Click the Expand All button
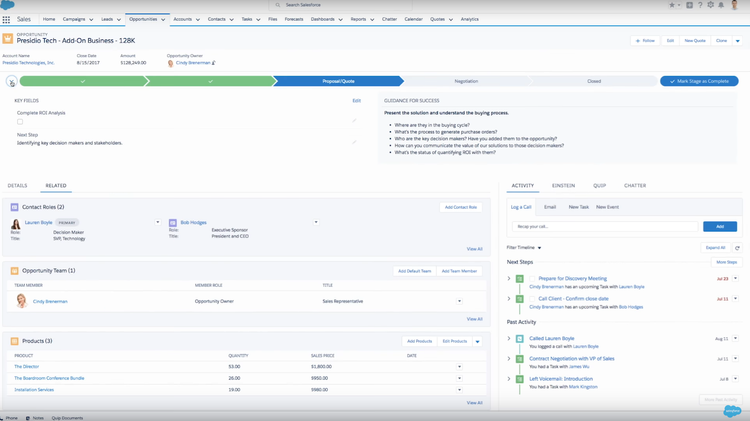Viewport: 750px width, 421px height. click(x=716, y=248)
